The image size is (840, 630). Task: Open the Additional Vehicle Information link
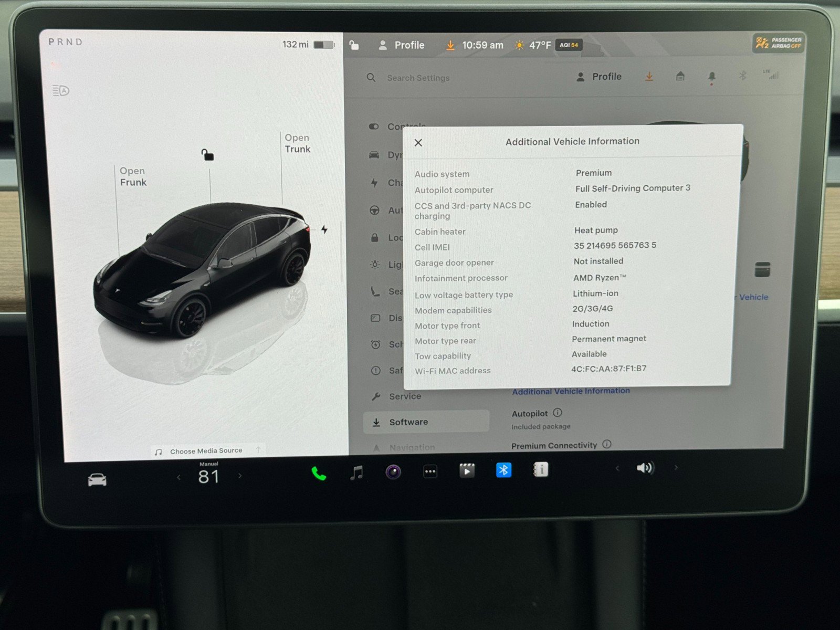[570, 391]
